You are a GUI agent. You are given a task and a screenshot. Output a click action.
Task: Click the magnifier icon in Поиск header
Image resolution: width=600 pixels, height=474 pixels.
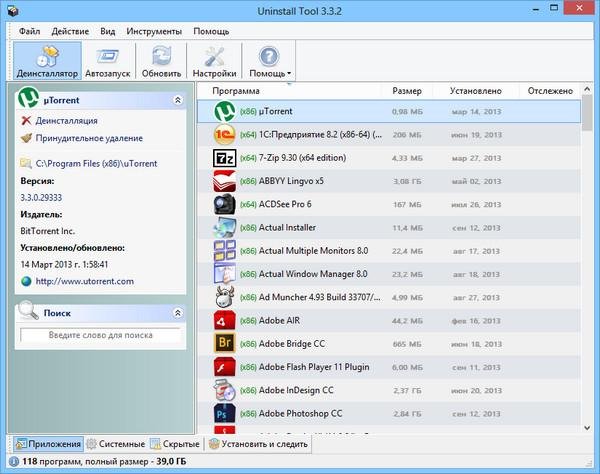point(28,310)
